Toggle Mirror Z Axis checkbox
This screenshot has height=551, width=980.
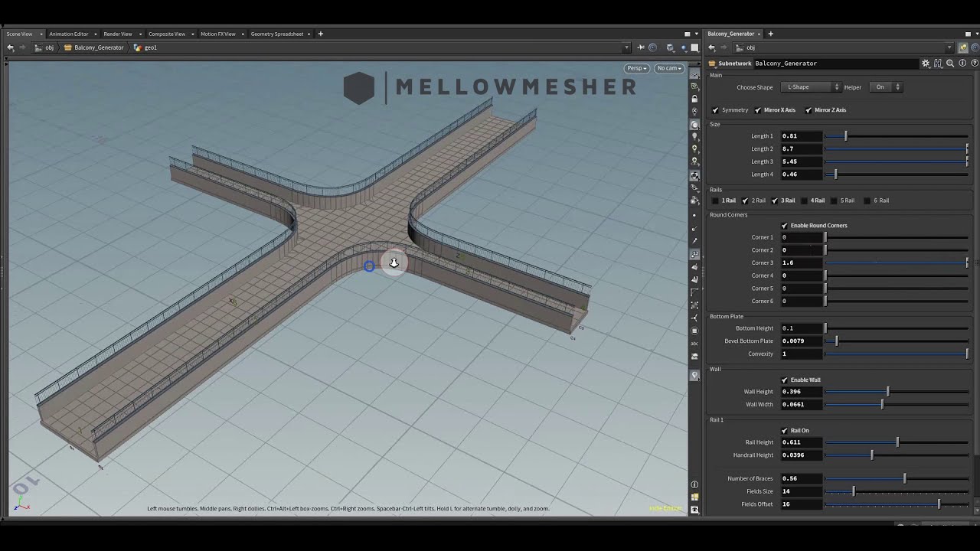click(808, 110)
